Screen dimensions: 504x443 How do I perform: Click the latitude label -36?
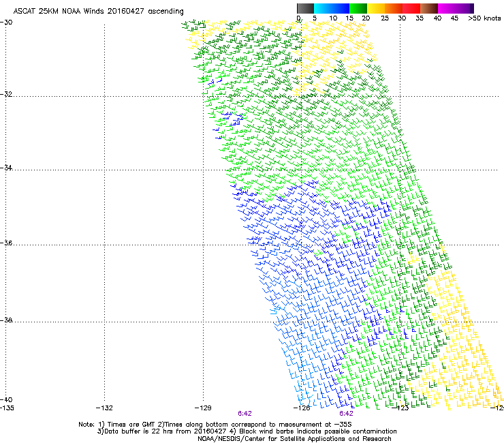pos(6,243)
